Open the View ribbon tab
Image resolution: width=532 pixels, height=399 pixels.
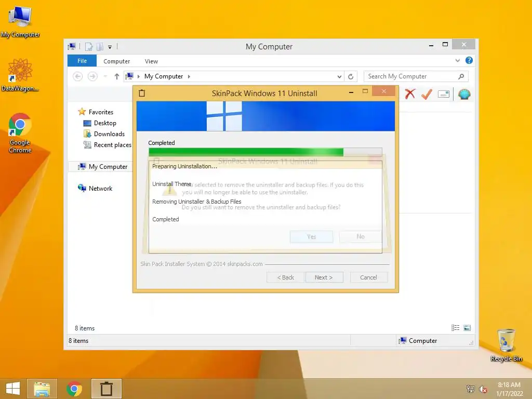[151, 61]
